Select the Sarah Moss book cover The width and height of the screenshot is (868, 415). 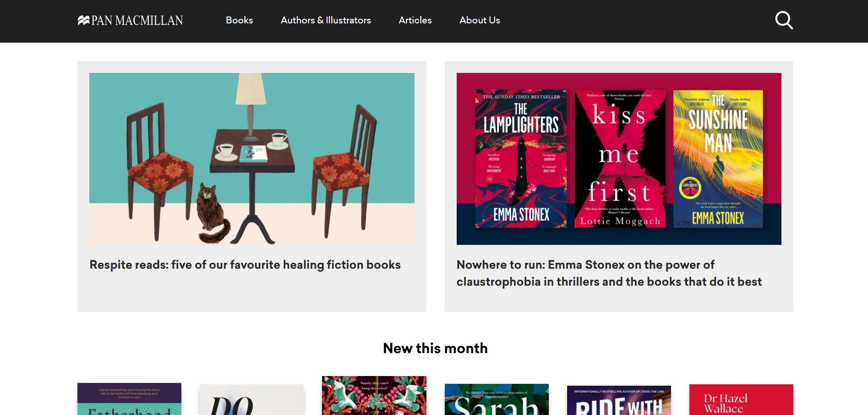(x=497, y=399)
